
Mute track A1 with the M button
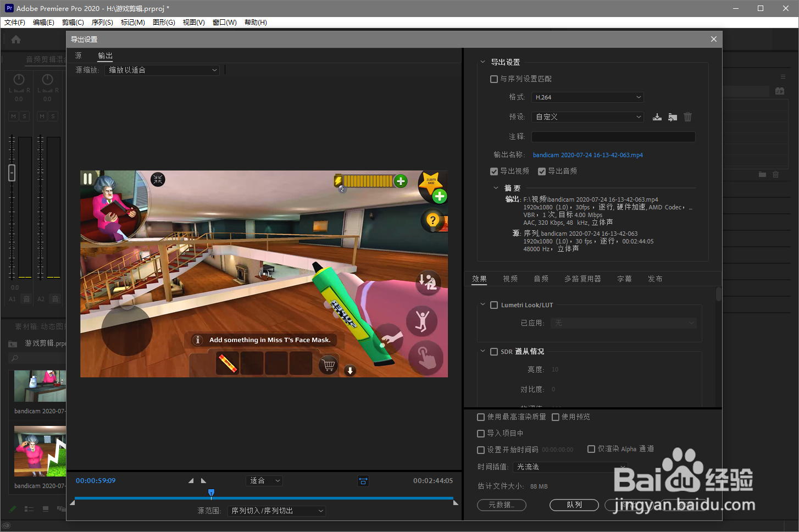pyautogui.click(x=14, y=116)
